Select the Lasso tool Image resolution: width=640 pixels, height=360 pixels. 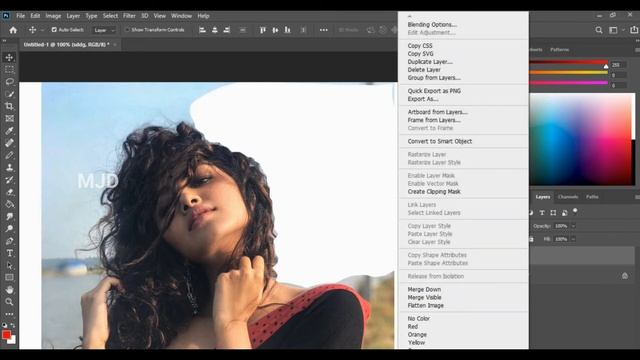tap(9, 82)
